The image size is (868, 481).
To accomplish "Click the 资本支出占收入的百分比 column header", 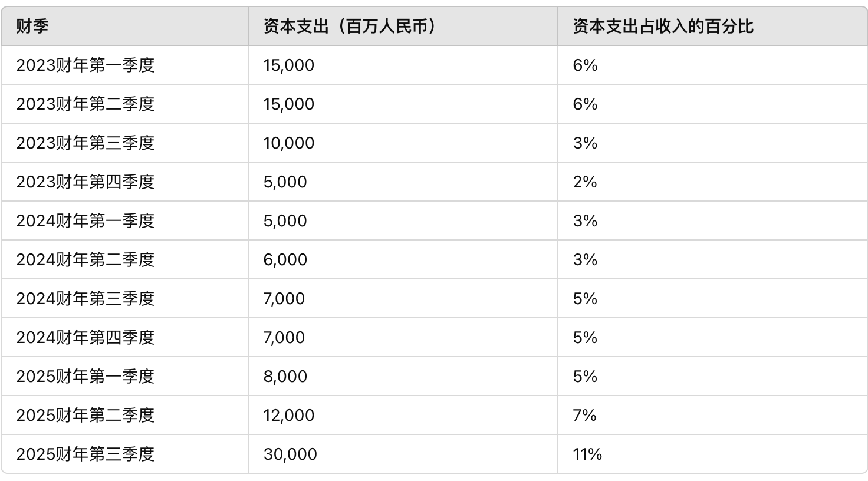I will point(663,27).
